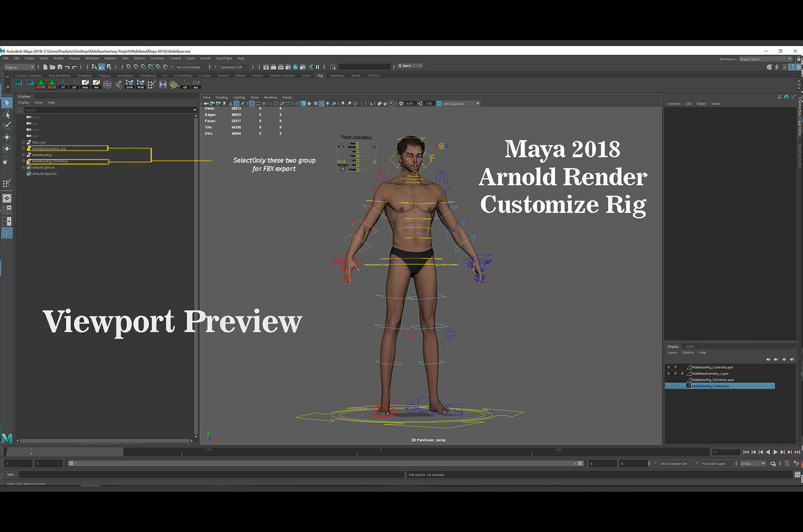The image size is (803, 532).
Task: Expand the MaleBaseGemetry_grp node
Action: [x=23, y=149]
